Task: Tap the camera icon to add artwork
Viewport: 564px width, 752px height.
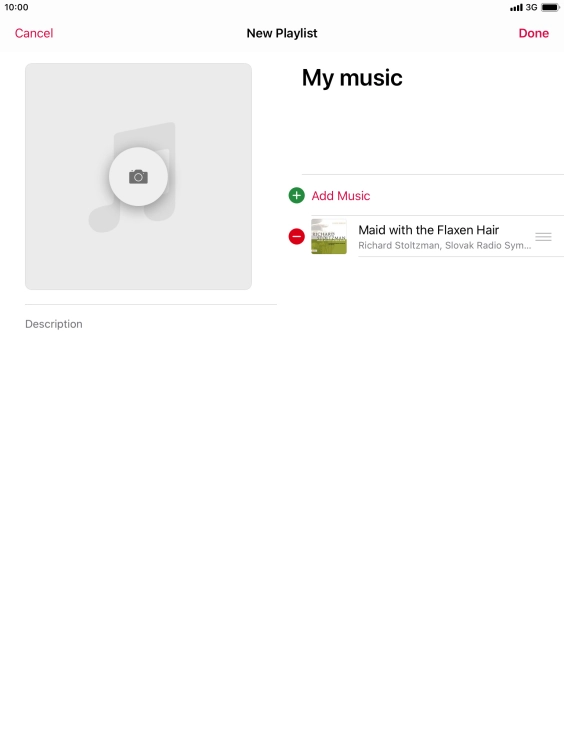Action: pos(138,176)
